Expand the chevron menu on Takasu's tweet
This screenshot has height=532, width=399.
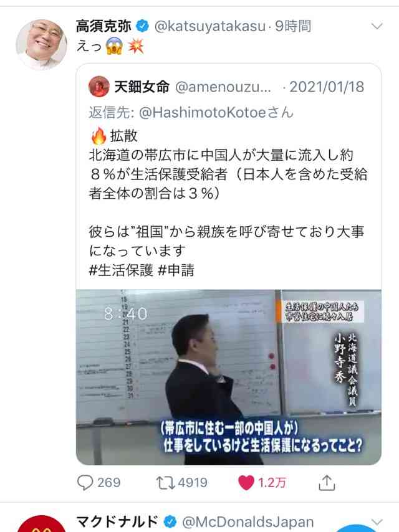click(377, 26)
